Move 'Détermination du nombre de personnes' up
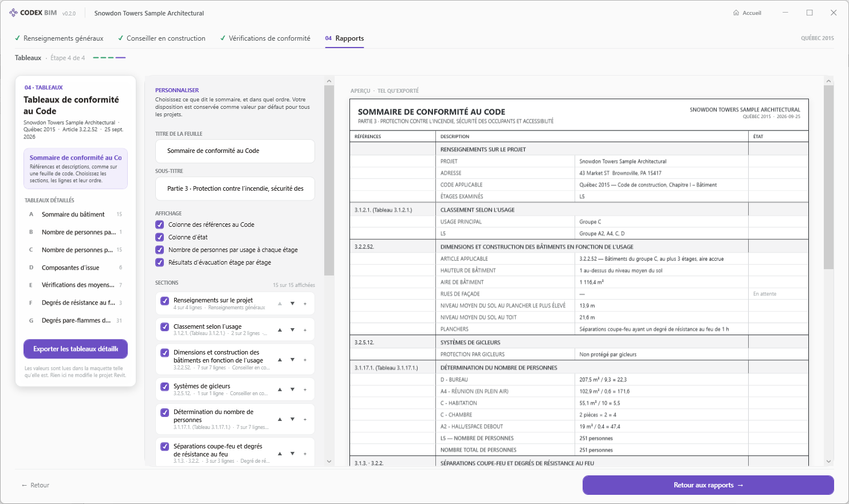The image size is (849, 504). tap(280, 419)
